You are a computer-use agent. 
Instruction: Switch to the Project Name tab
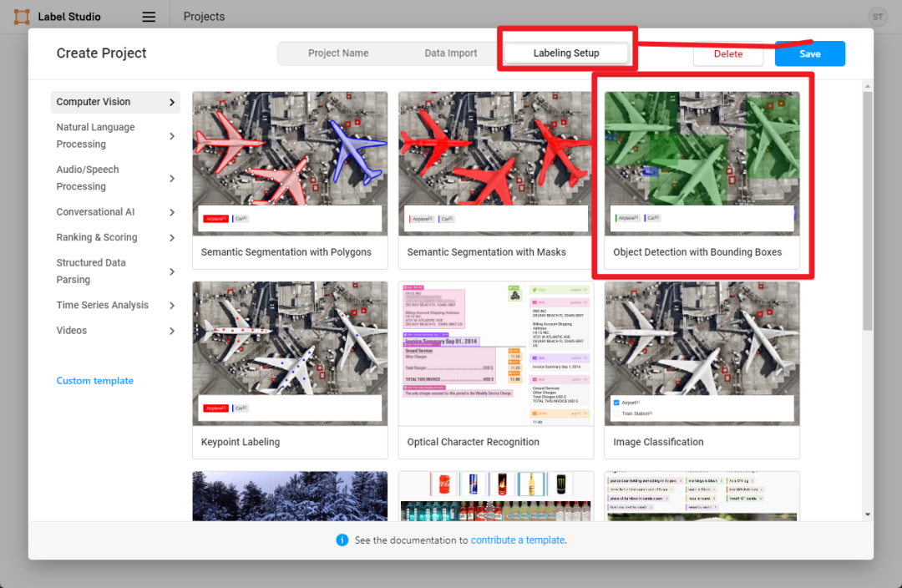click(x=338, y=53)
